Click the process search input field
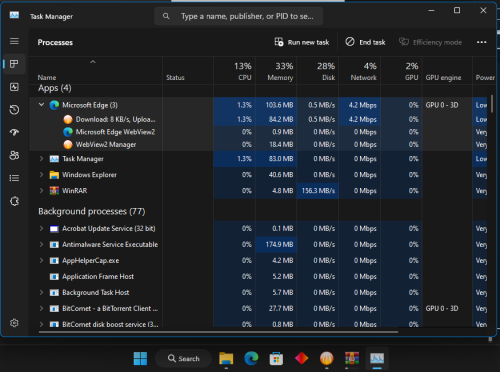This screenshot has width=500, height=372. pyautogui.click(x=238, y=16)
